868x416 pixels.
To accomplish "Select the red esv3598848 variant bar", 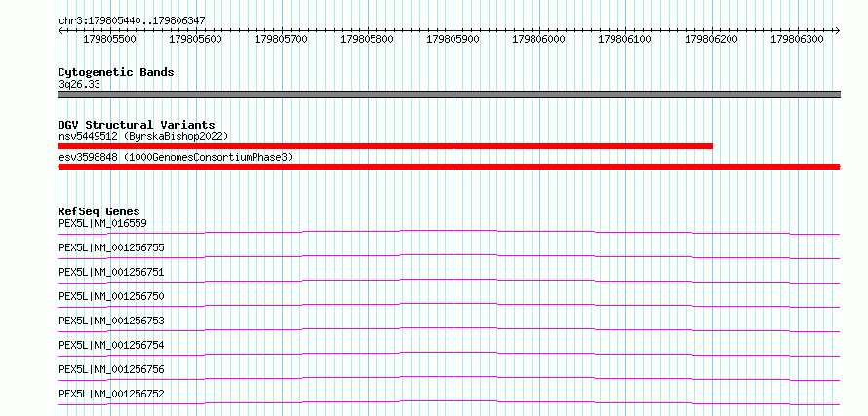I will 449,167.
